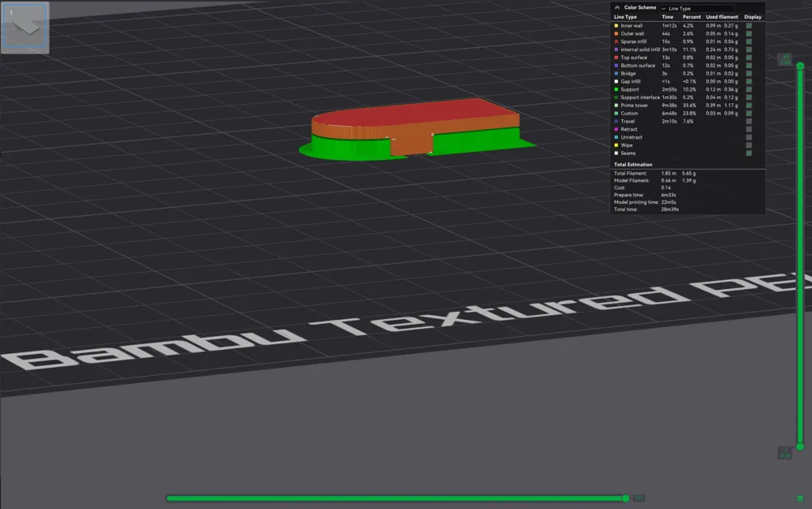Show Unretract moves via its checkbox
812x509 pixels.
[749, 137]
